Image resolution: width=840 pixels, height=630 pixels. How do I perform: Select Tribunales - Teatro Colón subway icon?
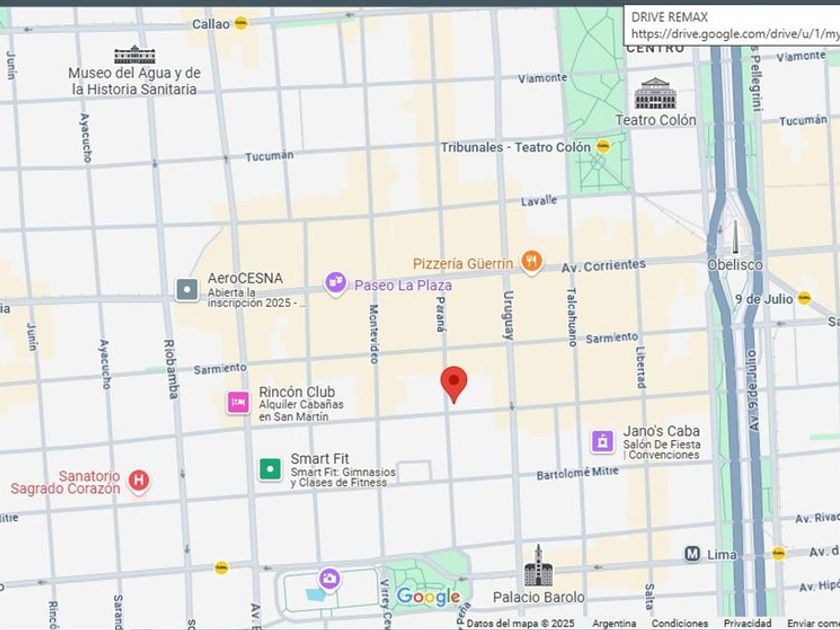[x=603, y=146]
